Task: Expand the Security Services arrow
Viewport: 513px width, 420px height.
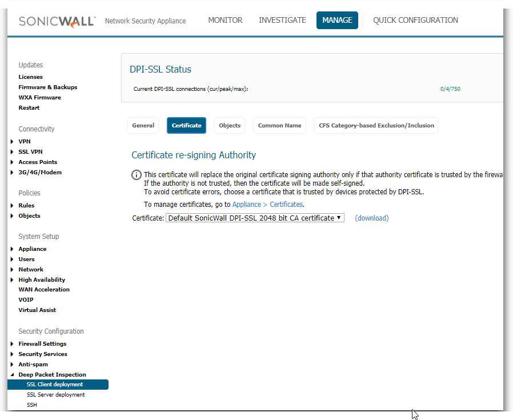Action: 12,354
